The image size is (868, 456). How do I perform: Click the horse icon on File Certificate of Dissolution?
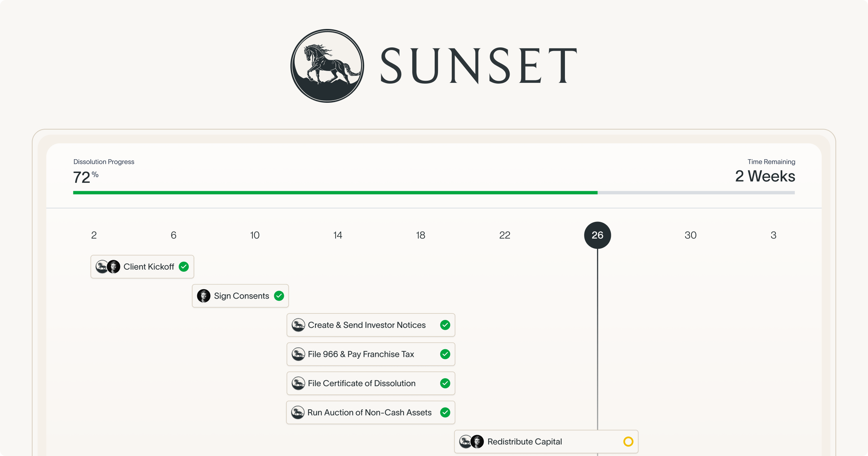[x=299, y=383]
